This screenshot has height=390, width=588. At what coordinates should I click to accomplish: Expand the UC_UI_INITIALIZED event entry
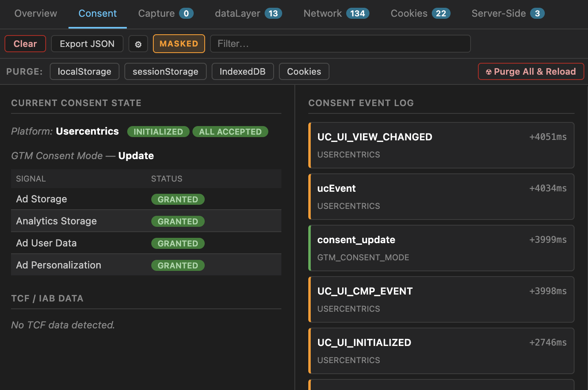(x=441, y=351)
